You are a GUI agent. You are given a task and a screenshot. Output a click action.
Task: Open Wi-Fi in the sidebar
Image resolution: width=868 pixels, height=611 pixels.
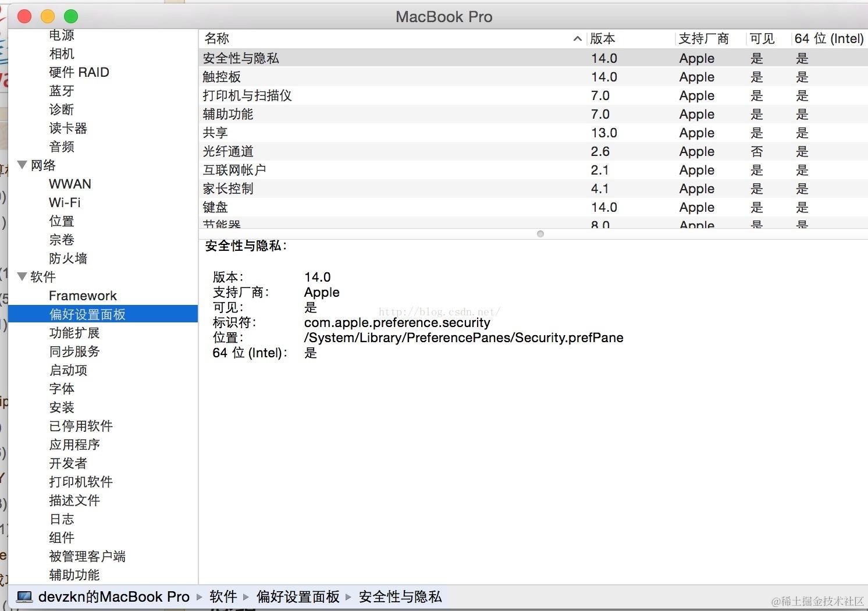65,203
